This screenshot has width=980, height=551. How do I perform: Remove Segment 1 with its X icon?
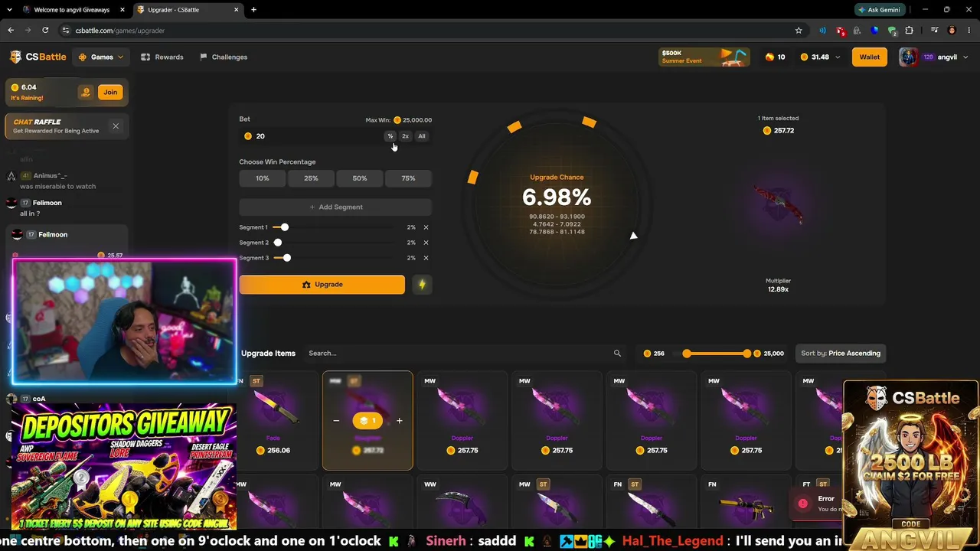click(x=426, y=227)
